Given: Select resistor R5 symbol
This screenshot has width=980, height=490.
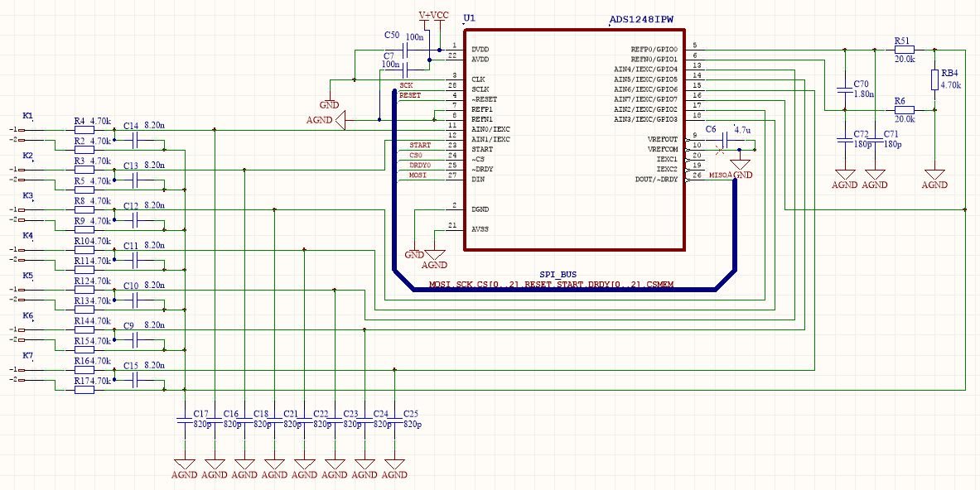Looking at the screenshot, I should 84,190.
